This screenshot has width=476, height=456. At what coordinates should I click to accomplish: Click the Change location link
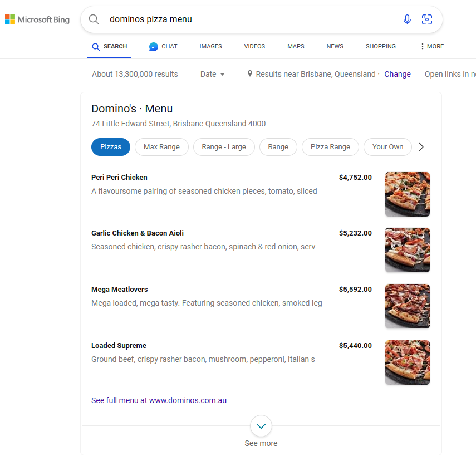(x=398, y=74)
